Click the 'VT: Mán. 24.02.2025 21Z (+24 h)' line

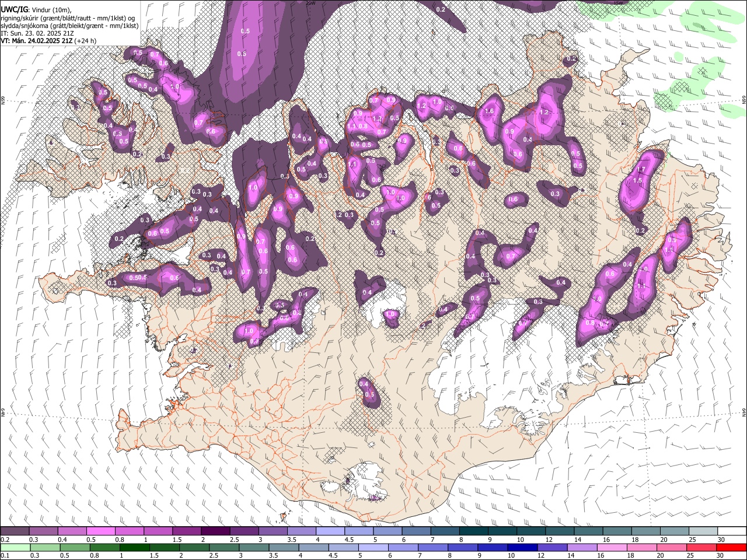[48, 41]
